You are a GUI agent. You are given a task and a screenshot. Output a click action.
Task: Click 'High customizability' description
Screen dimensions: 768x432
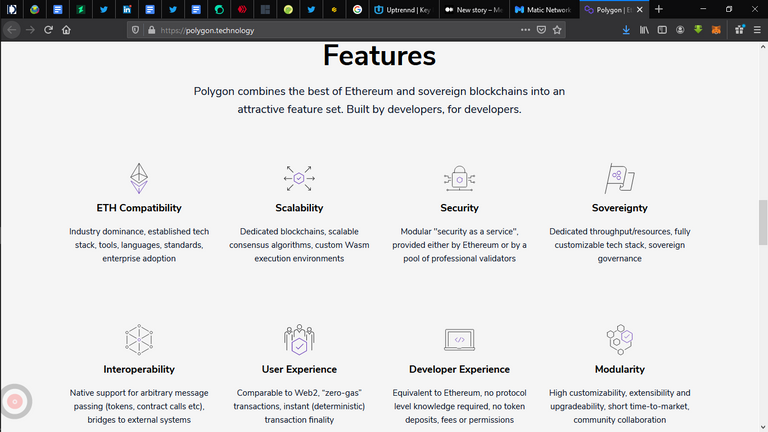pos(620,406)
